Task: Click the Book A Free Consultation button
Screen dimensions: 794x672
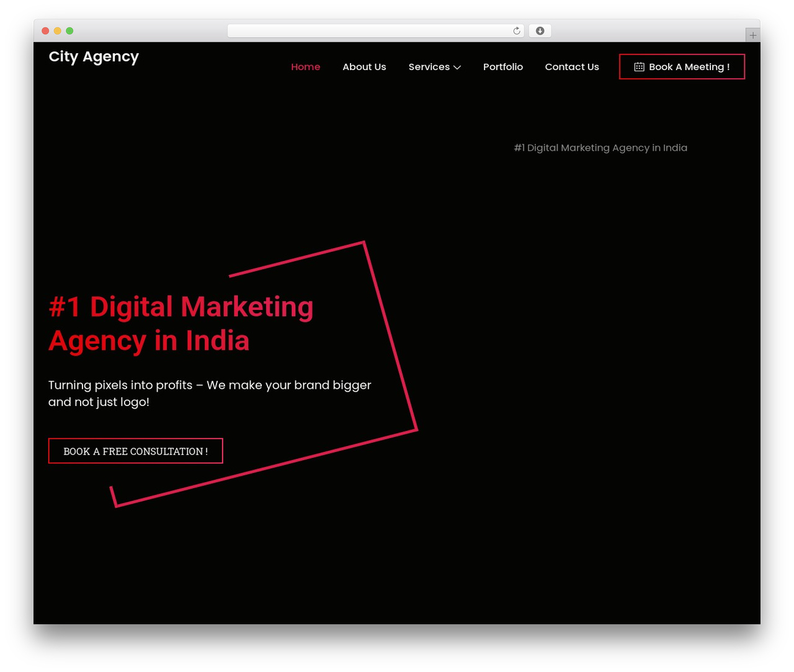Action: (136, 451)
